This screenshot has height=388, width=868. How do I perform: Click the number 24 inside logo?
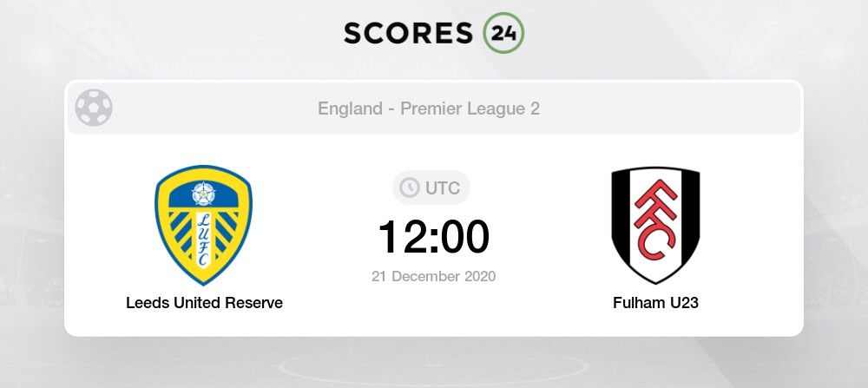[x=503, y=33]
